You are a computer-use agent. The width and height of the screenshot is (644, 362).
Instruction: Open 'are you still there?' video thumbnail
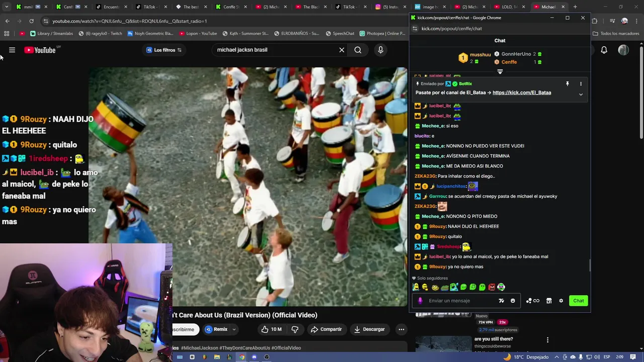[443, 344]
